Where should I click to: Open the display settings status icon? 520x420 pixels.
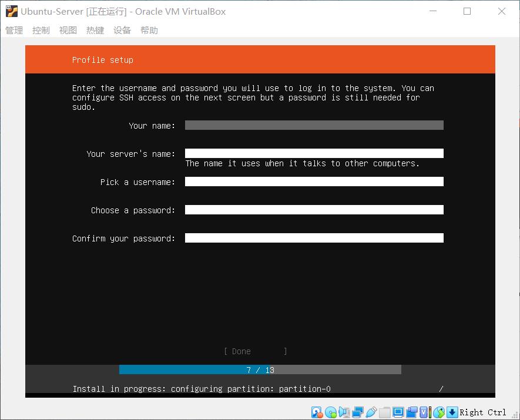pos(400,412)
